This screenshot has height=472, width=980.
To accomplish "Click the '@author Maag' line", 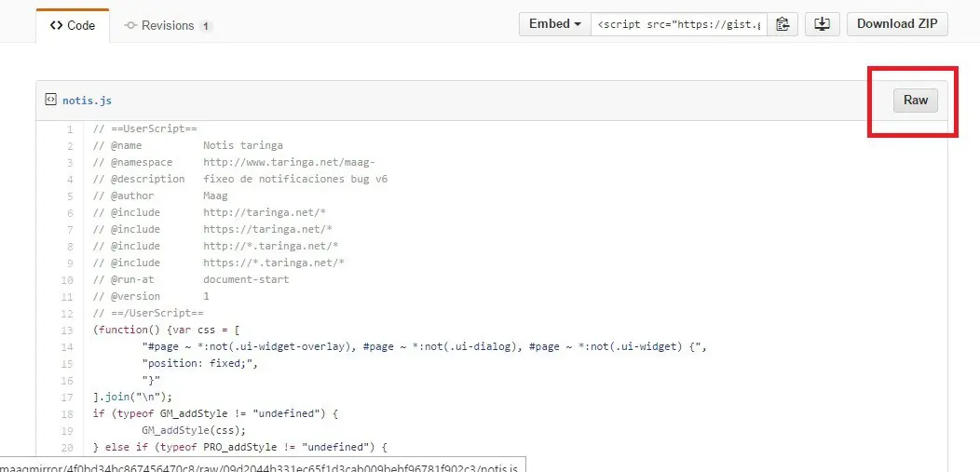I will 160,196.
